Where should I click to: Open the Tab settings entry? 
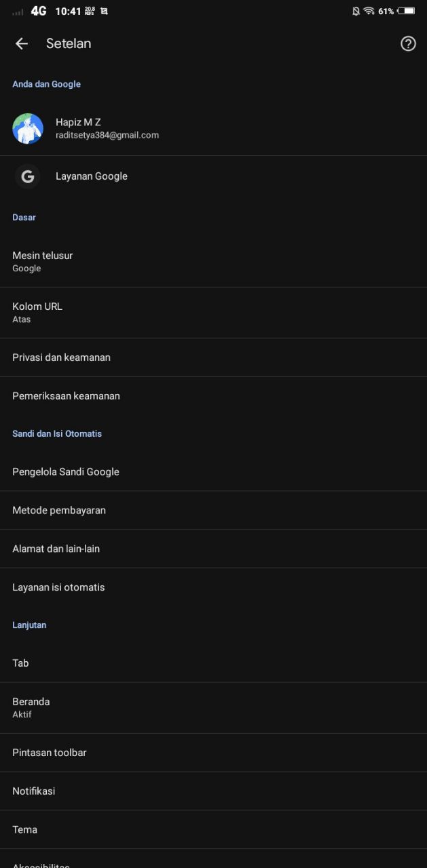point(213,663)
